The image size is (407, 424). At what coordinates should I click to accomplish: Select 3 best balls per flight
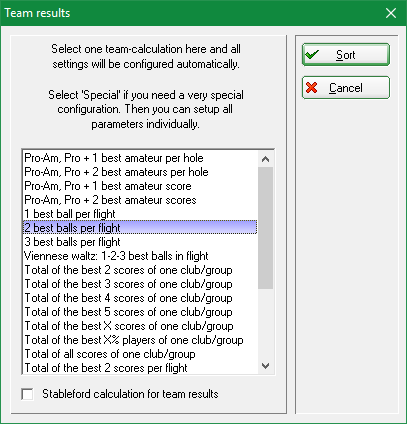pyautogui.click(x=140, y=242)
